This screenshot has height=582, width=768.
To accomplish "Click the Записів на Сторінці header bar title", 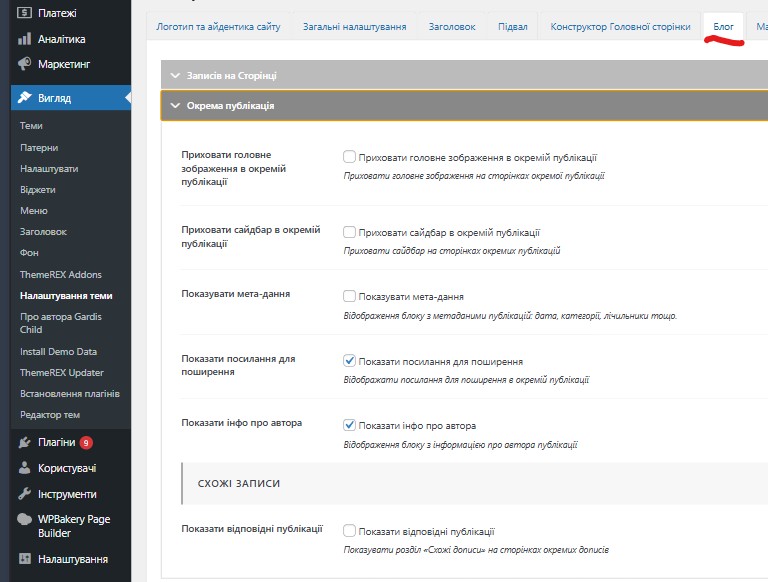I will 232,75.
